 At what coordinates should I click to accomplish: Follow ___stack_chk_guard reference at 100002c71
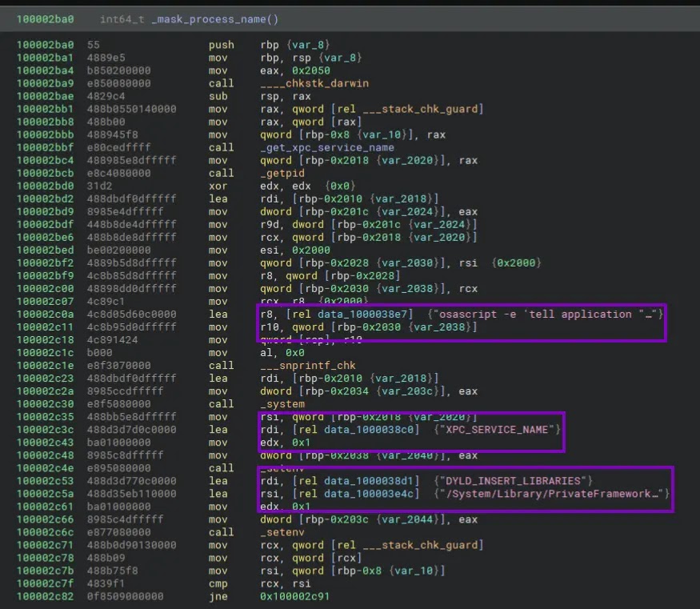coord(420,545)
